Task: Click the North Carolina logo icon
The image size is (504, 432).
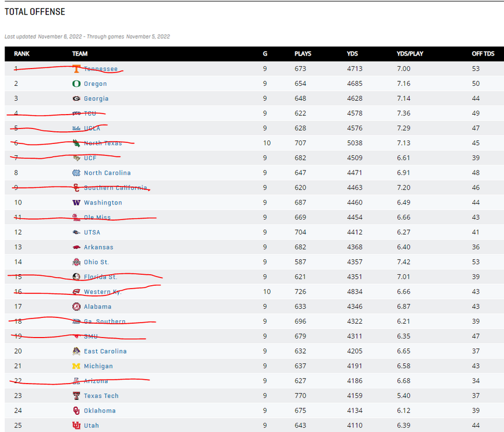Action: (76, 173)
